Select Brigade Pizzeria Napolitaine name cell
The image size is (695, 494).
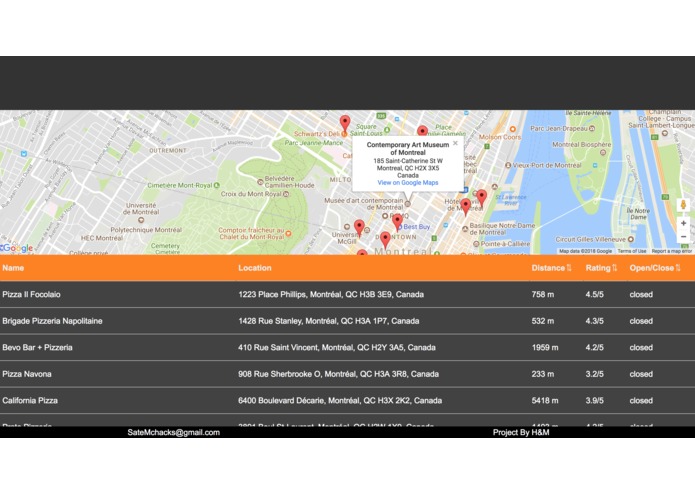click(x=52, y=321)
